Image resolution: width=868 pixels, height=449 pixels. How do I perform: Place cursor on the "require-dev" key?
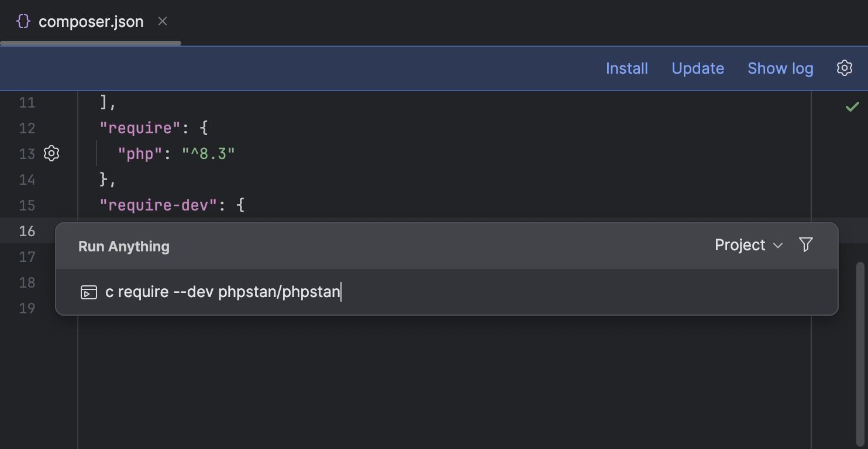157,205
